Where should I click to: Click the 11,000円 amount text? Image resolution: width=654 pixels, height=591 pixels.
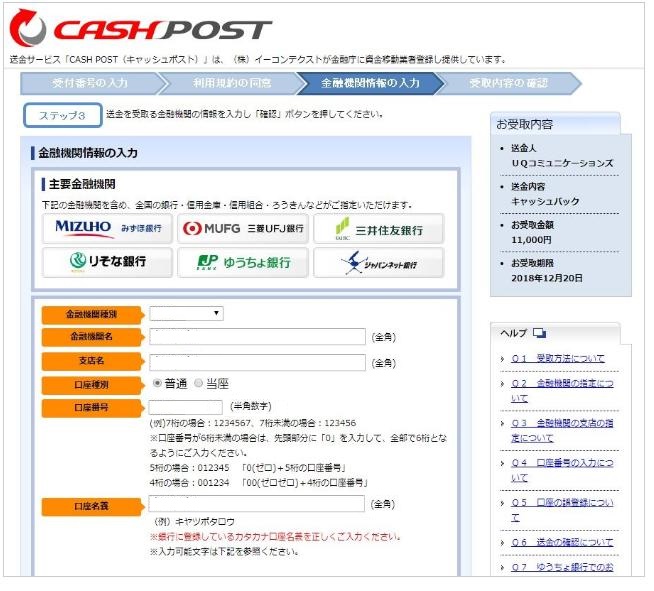pyautogui.click(x=531, y=240)
